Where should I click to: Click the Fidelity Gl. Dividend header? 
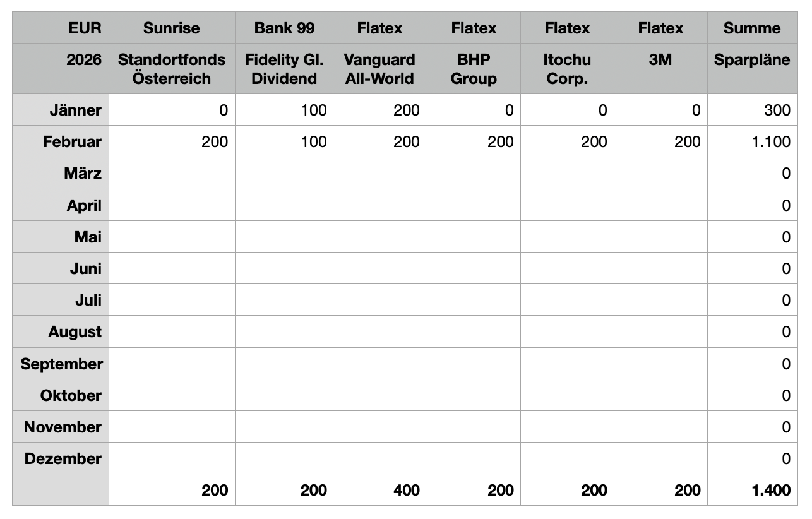click(x=284, y=69)
